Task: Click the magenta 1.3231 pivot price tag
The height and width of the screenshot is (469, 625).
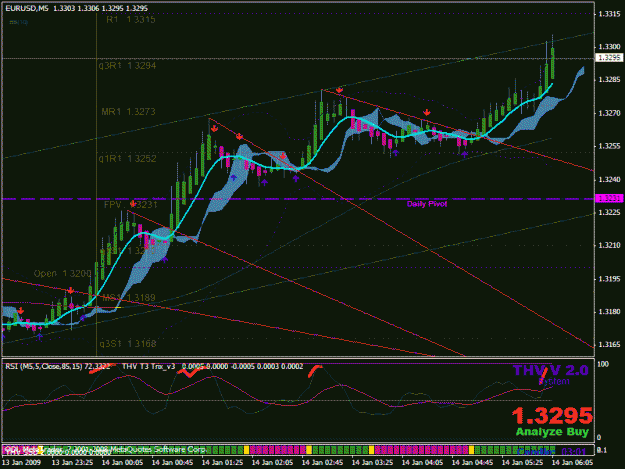Action: 609,198
